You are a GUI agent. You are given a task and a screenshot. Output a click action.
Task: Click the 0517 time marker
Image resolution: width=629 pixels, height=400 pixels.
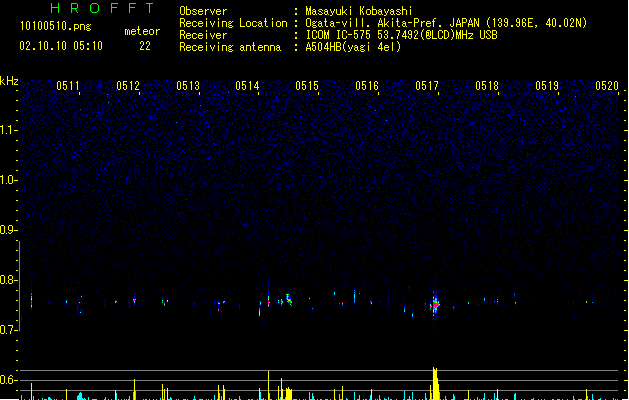[x=427, y=86]
